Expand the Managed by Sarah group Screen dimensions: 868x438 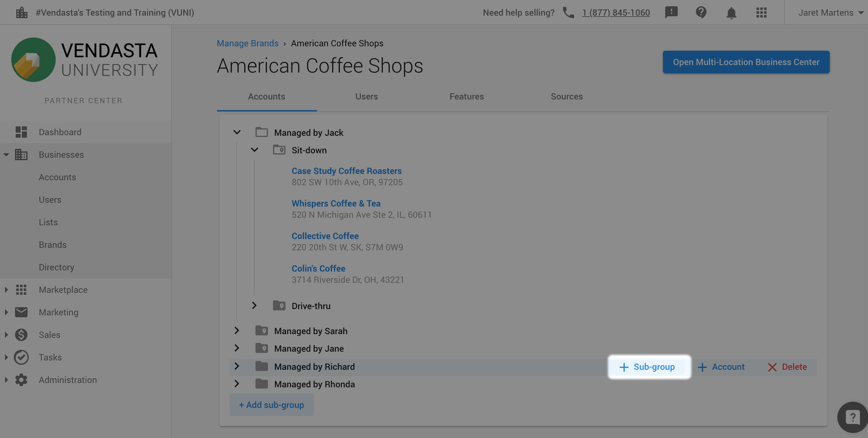237,330
